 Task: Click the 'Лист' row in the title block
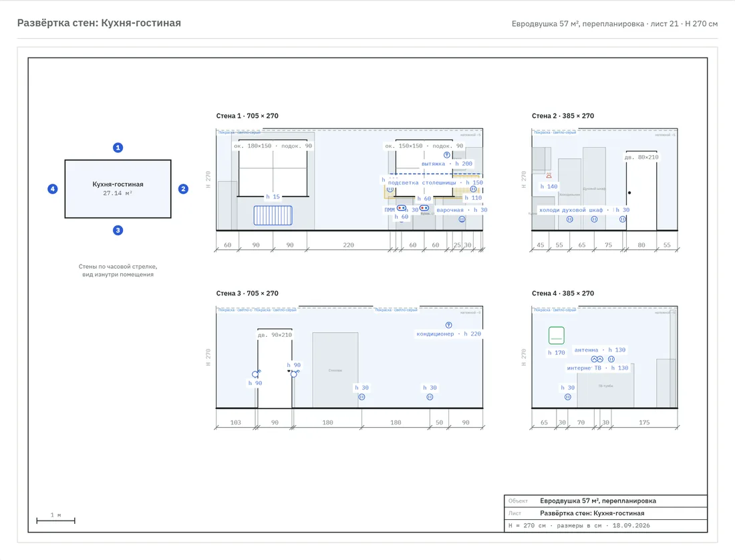[x=605, y=513]
